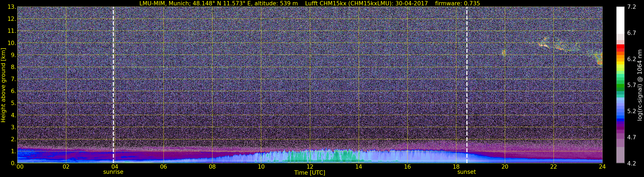
Task: Click the 'sunrise' label below the time axis
Action: 113,172
